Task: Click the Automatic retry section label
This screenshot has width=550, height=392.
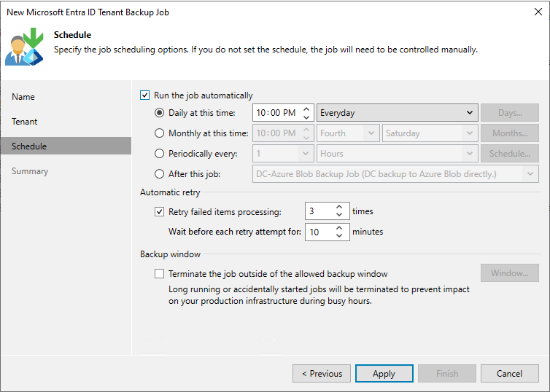Action: pos(170,192)
